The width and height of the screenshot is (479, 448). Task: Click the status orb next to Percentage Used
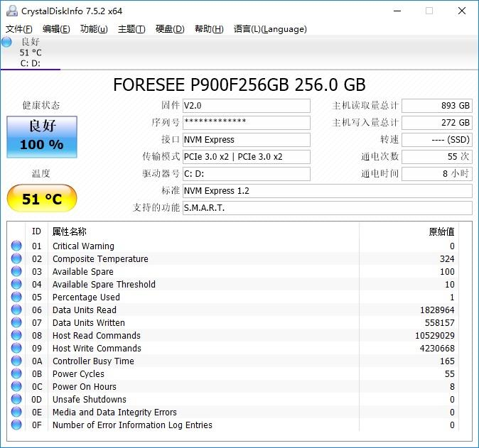coord(16,297)
